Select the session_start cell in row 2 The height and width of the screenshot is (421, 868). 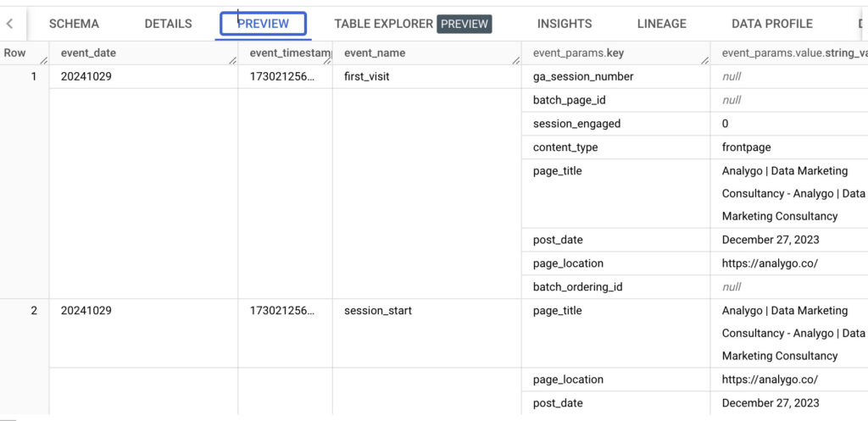378,310
